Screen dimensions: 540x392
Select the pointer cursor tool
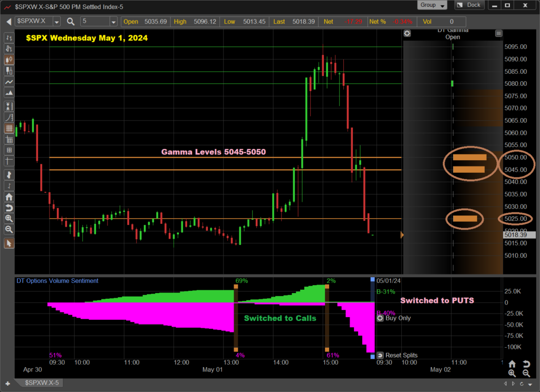(x=8, y=243)
